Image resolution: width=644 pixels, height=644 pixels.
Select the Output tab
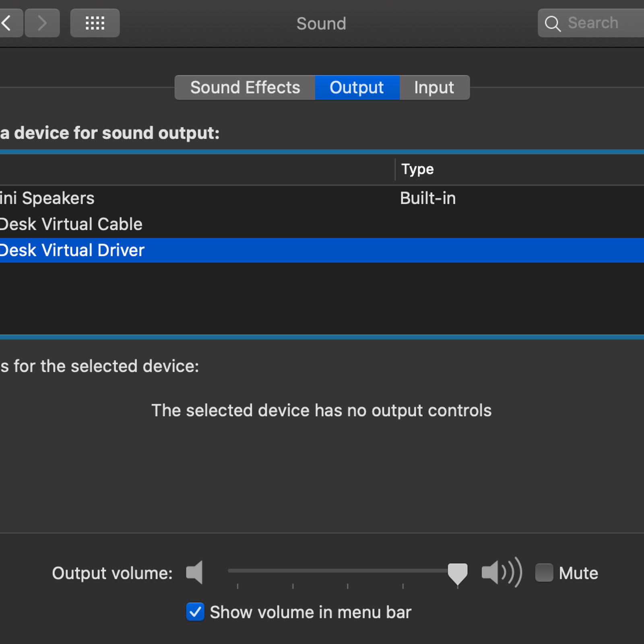(357, 87)
